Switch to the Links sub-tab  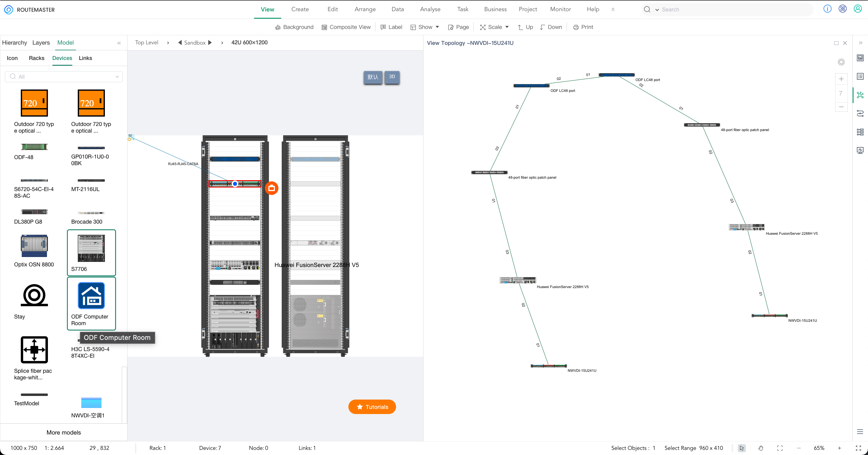85,58
